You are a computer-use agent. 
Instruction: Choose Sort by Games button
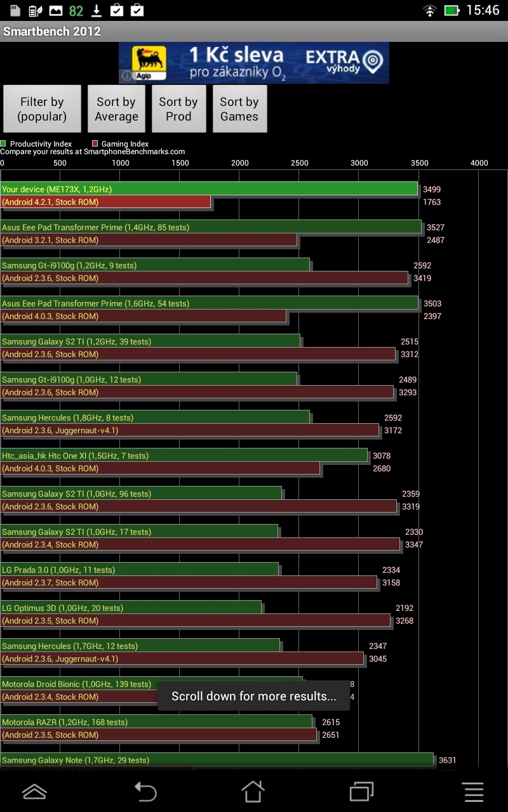tap(239, 109)
